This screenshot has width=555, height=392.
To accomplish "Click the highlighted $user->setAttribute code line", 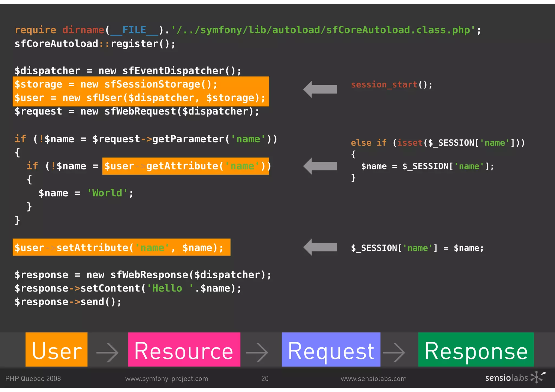I will (x=121, y=247).
